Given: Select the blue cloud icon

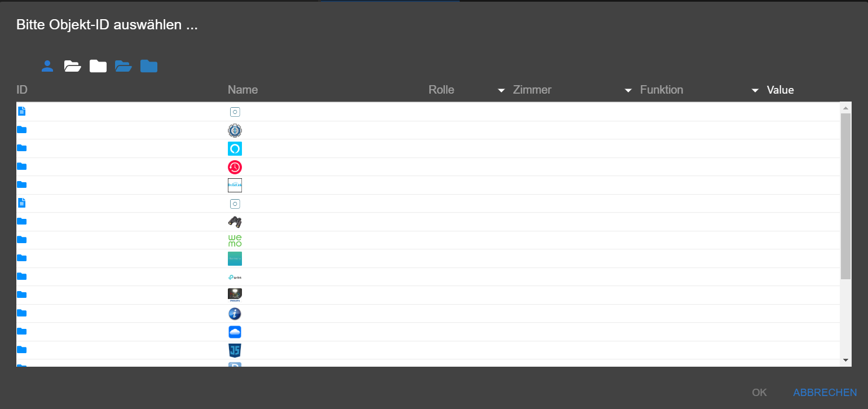Looking at the screenshot, I should (x=235, y=332).
